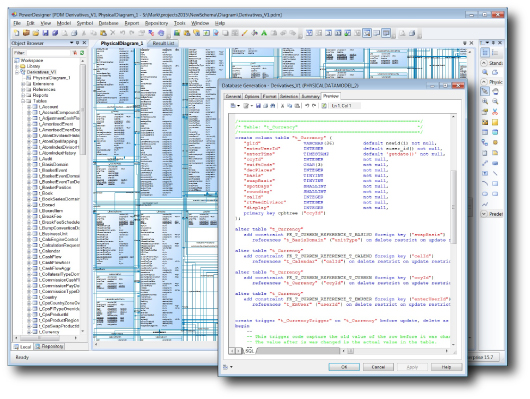Image resolution: width=530 pixels, height=399 pixels.
Task: Toggle list view in toolbox panel
Action: tap(495, 52)
